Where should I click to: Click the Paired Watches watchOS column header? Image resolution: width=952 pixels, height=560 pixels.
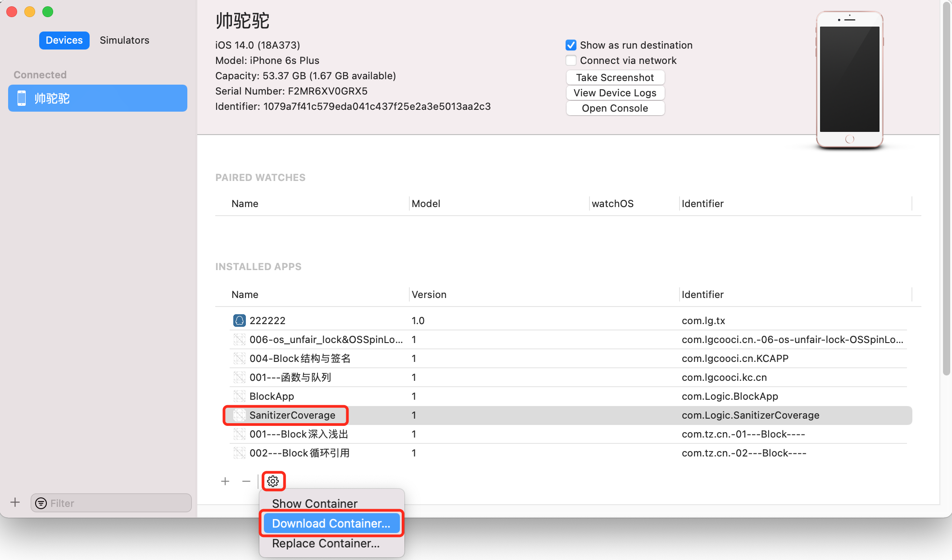tap(612, 203)
